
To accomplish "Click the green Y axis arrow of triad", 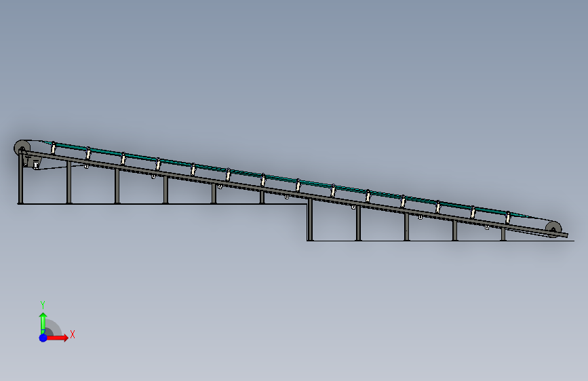I will click(x=43, y=323).
